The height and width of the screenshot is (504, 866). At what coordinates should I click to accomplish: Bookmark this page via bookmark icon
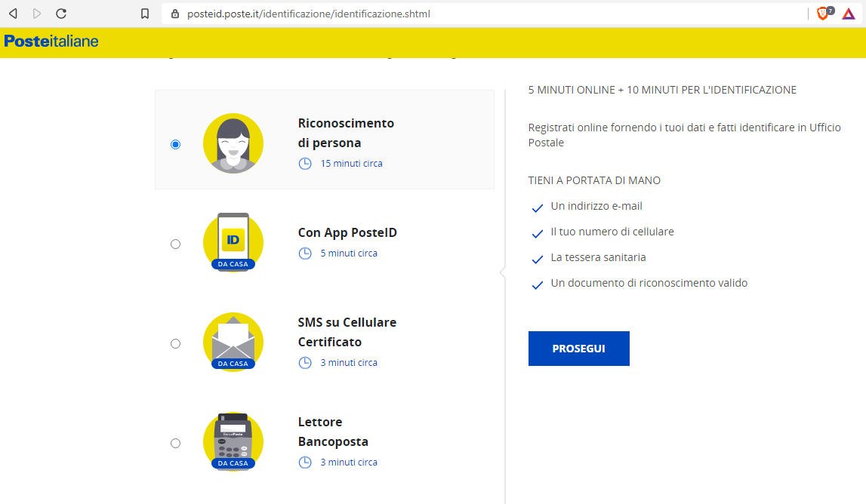coord(145,14)
